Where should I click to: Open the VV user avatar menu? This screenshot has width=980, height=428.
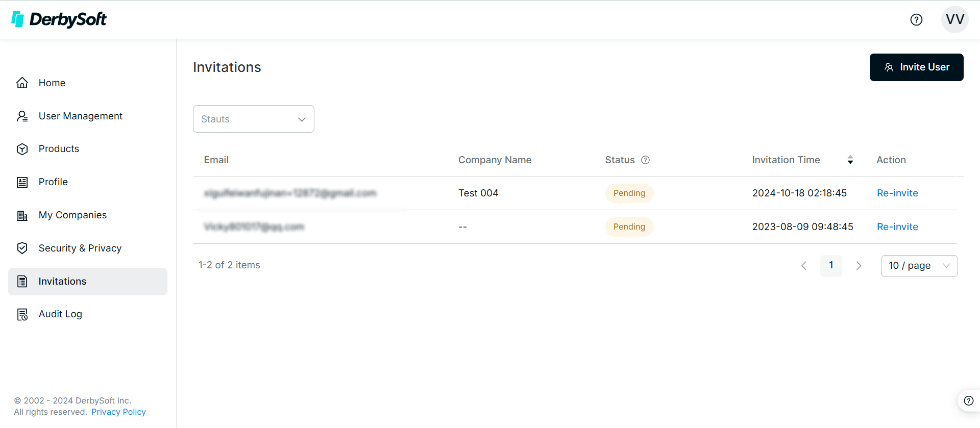(x=954, y=19)
